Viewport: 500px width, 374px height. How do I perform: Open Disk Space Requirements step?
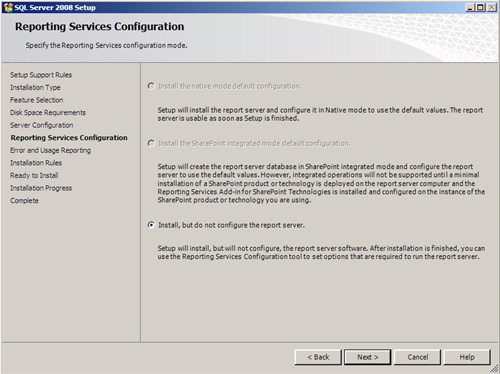click(48, 113)
